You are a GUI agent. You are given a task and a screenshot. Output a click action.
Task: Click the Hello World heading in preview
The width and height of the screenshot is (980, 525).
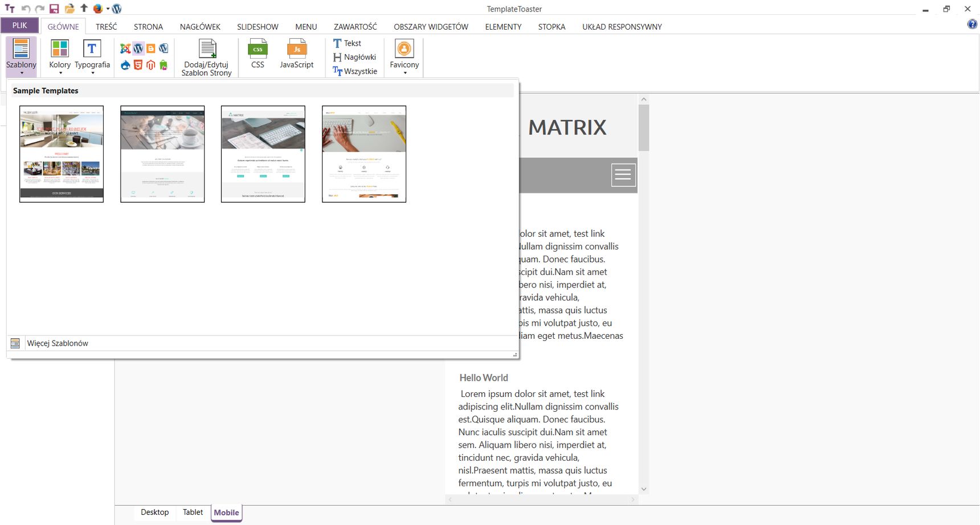point(484,378)
